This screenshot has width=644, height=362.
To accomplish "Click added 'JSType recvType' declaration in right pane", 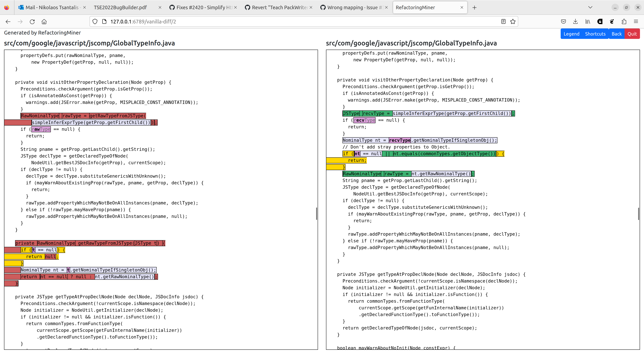I will pos(428,113).
